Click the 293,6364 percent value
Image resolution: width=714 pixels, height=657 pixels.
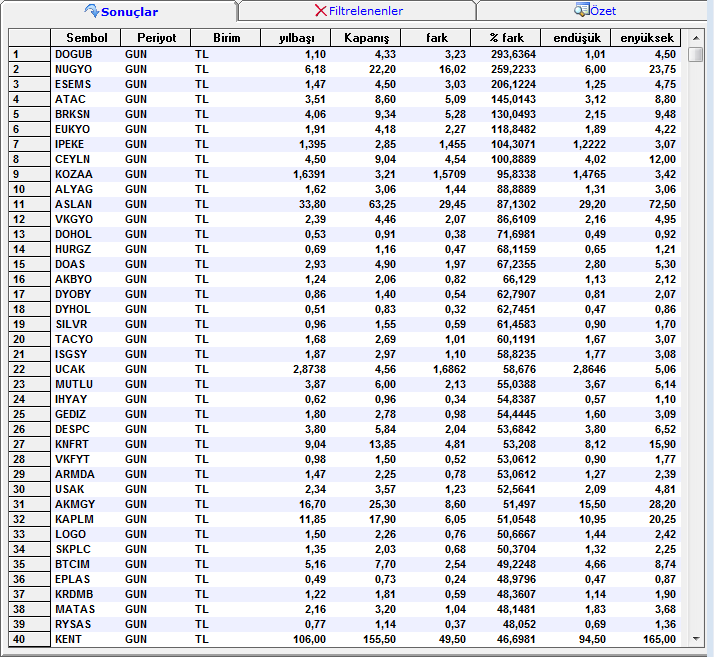[513, 54]
